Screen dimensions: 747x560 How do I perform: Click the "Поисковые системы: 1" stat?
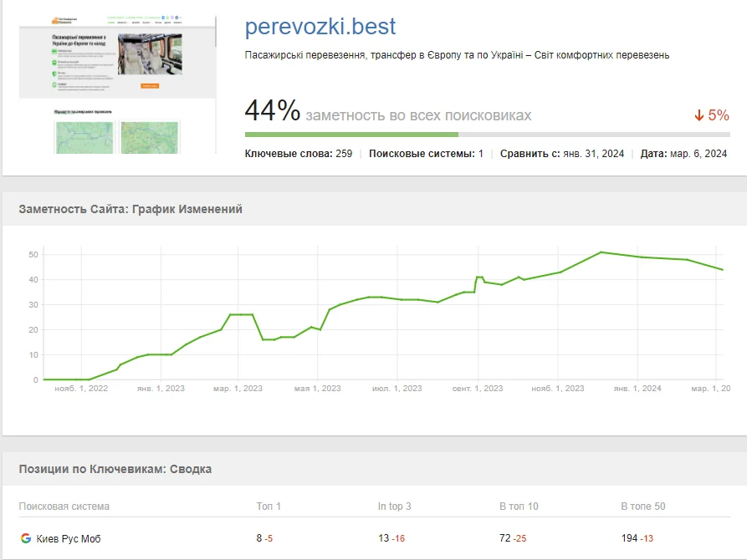coord(426,154)
